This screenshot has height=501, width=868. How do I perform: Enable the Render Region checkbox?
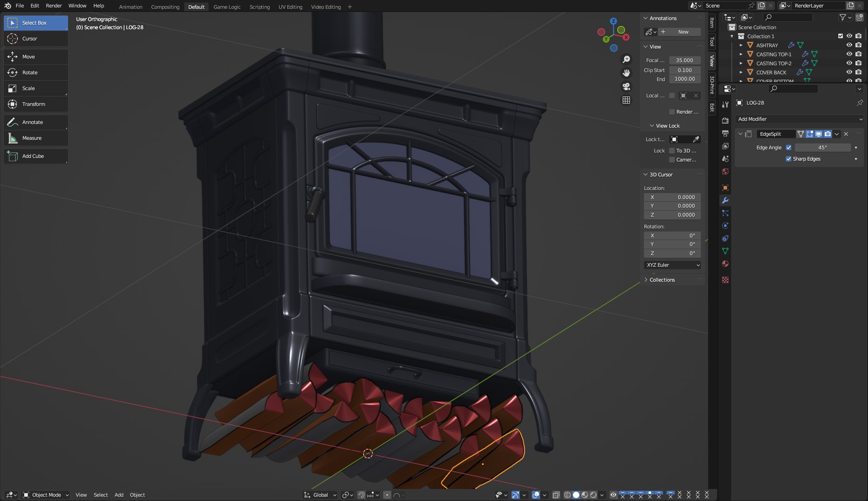672,112
